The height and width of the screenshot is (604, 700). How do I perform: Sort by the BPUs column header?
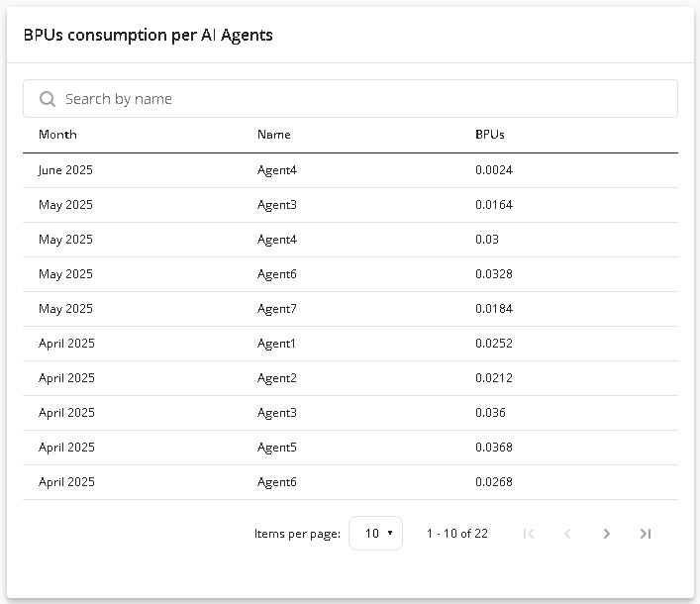[490, 135]
